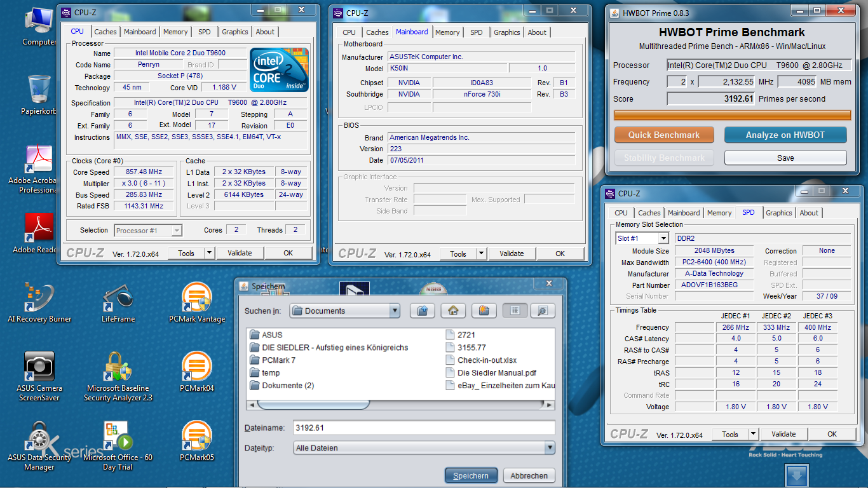
Task: Expand Tools arrow in CPU-Z SPD window
Action: click(753, 435)
